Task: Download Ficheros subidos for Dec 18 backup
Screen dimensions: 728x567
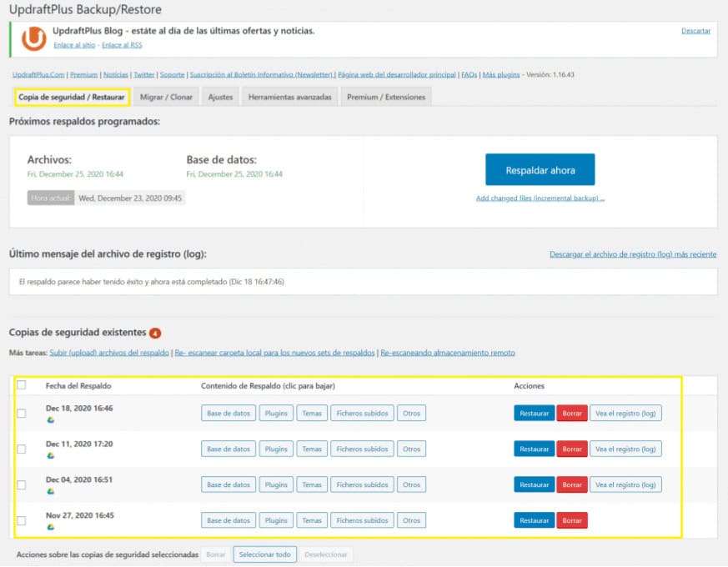Action: tap(362, 414)
